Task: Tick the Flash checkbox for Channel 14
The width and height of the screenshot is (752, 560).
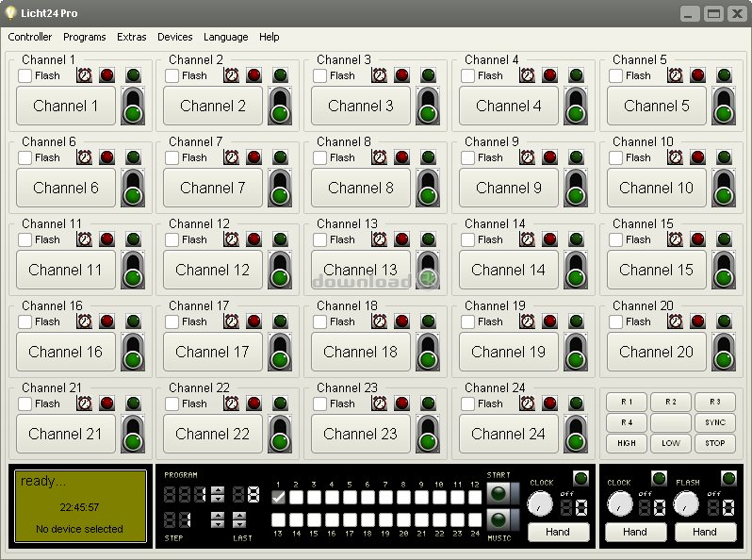Action: click(468, 239)
